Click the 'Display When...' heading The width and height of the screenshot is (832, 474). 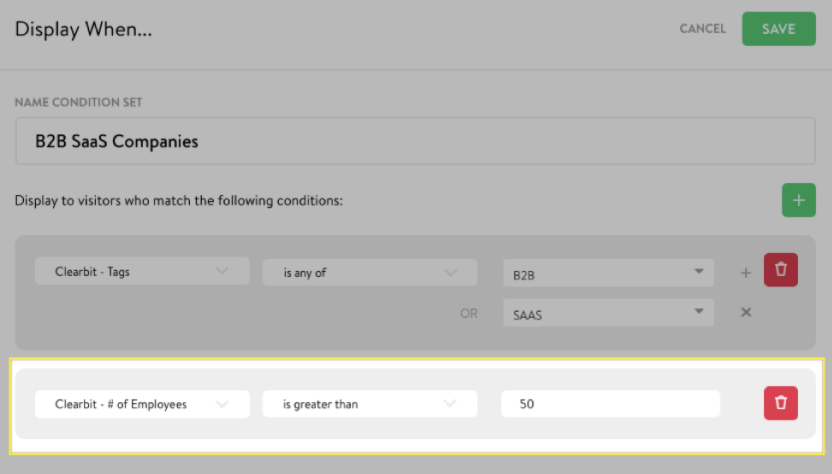coord(83,29)
